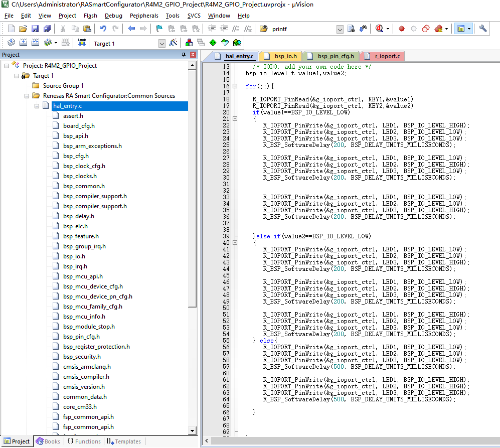Click the Find in Files folder-binoculars icon

(x=263, y=29)
